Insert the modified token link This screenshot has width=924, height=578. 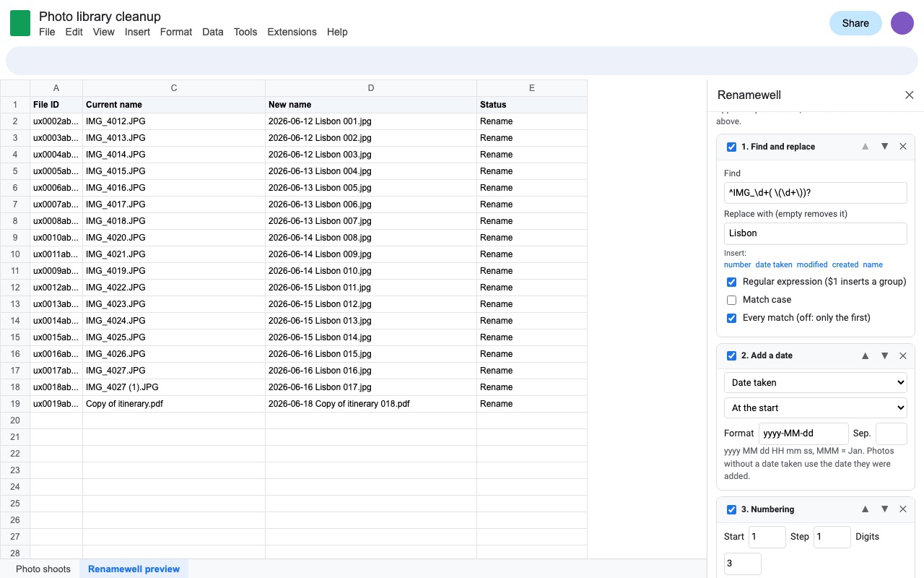click(x=812, y=264)
